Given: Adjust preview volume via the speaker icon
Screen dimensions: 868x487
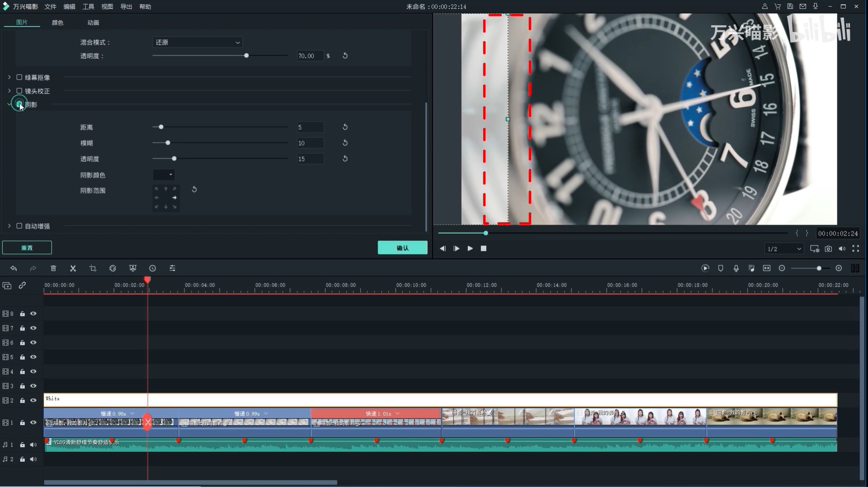Looking at the screenshot, I should pyautogui.click(x=842, y=249).
